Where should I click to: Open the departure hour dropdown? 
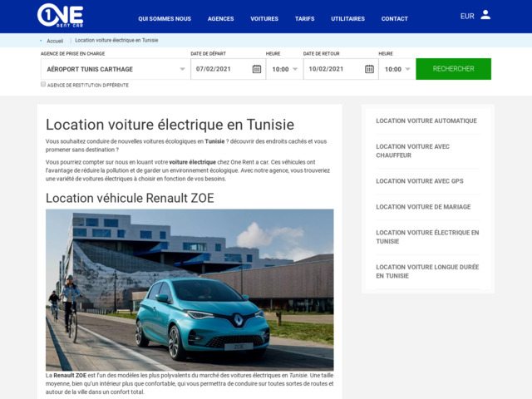[x=284, y=69]
